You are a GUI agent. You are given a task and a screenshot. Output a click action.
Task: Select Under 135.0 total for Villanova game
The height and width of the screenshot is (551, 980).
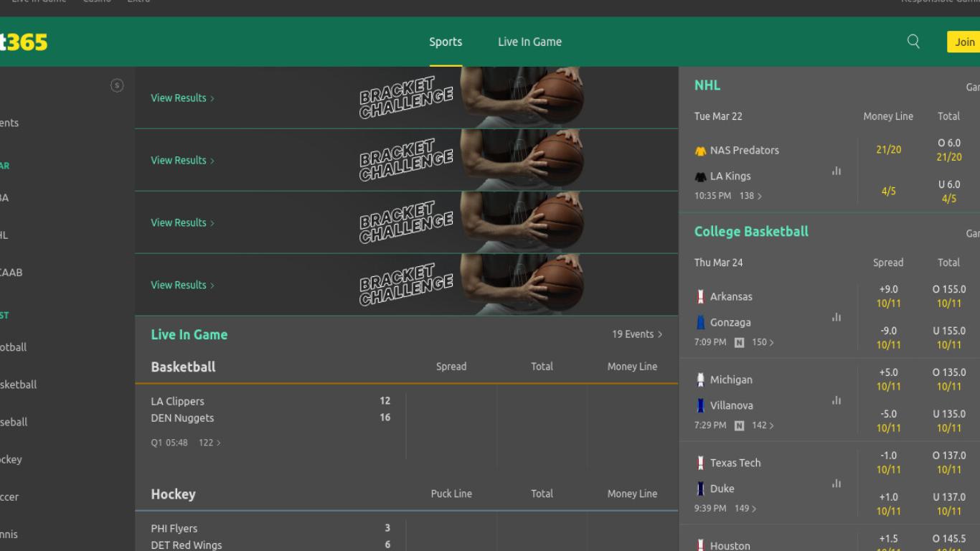[x=948, y=421]
